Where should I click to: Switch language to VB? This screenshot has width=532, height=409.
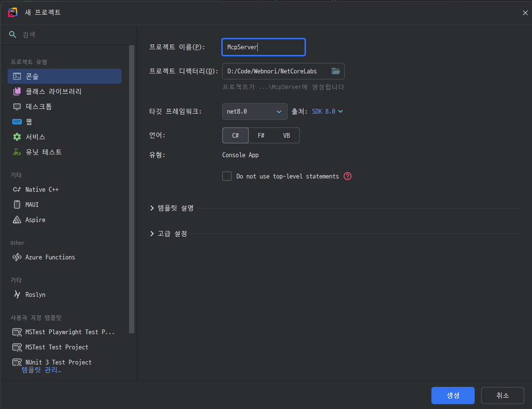(287, 135)
